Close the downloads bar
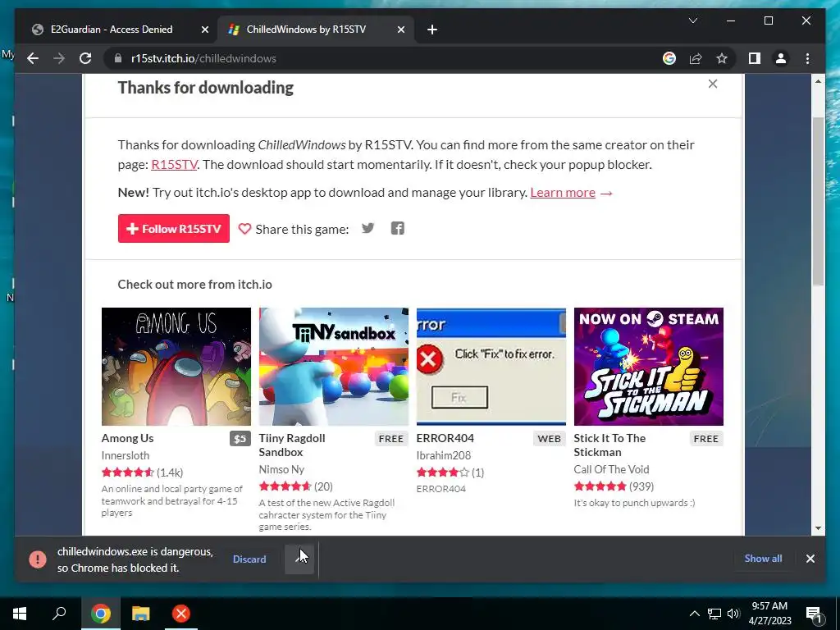The height and width of the screenshot is (630, 840). click(810, 559)
